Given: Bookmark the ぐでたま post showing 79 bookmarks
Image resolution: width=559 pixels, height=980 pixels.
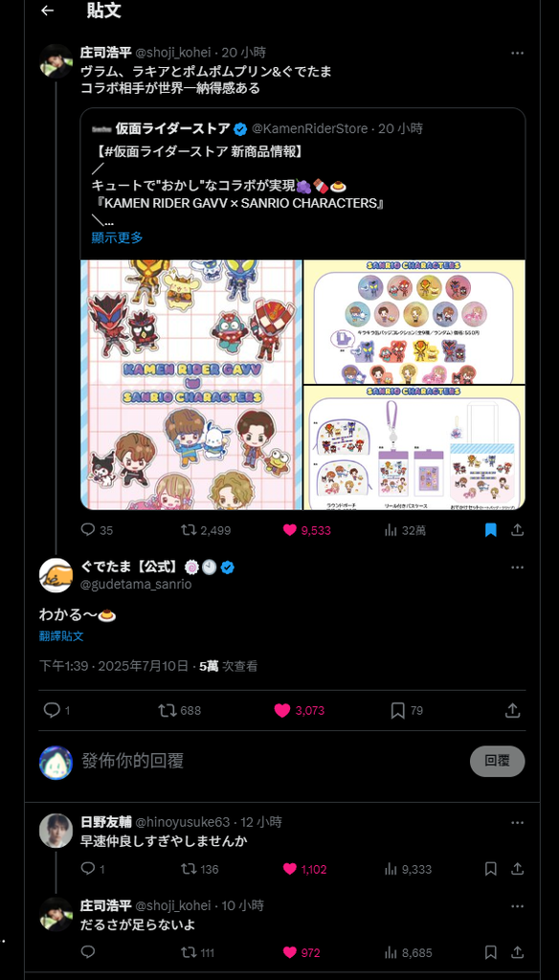Looking at the screenshot, I should click(x=397, y=711).
